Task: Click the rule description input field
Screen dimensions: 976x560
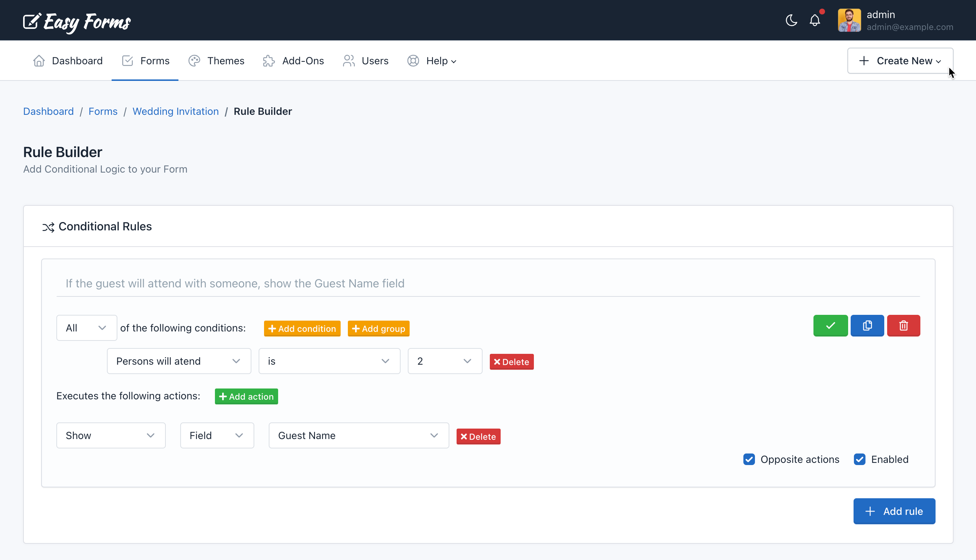Action: [x=488, y=283]
